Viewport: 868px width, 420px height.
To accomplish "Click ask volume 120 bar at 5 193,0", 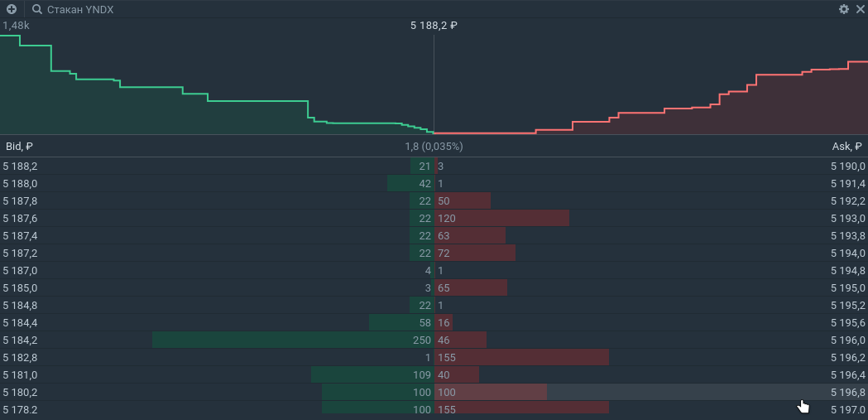I will [501, 219].
